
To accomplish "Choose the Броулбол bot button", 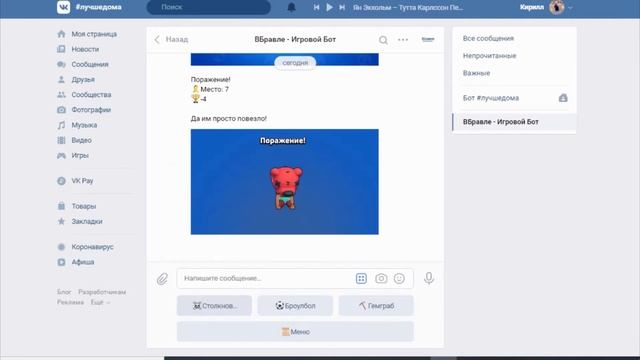I will pyautogui.click(x=295, y=305).
